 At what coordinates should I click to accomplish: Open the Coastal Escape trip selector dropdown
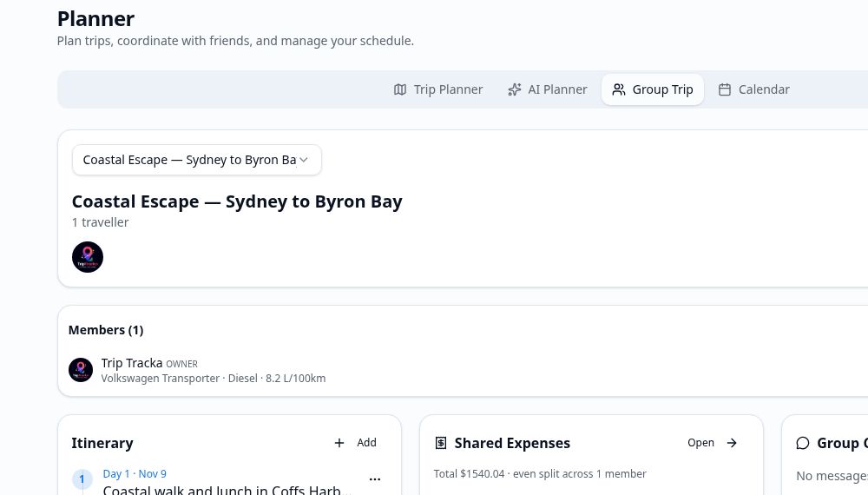pos(196,160)
